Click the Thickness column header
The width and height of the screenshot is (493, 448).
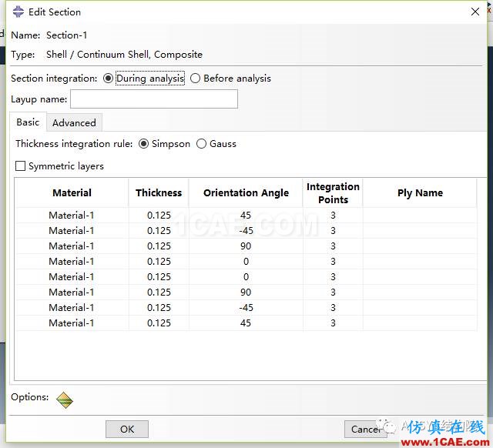(159, 192)
